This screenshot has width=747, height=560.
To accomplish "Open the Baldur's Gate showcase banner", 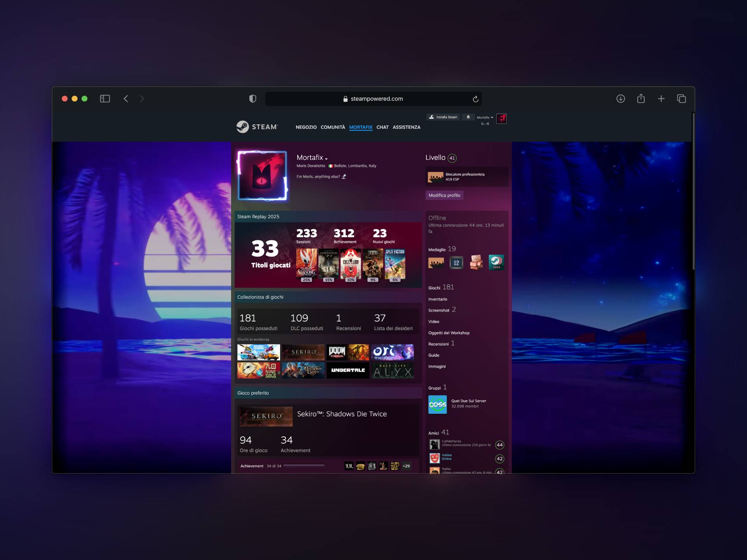I will 303,371.
